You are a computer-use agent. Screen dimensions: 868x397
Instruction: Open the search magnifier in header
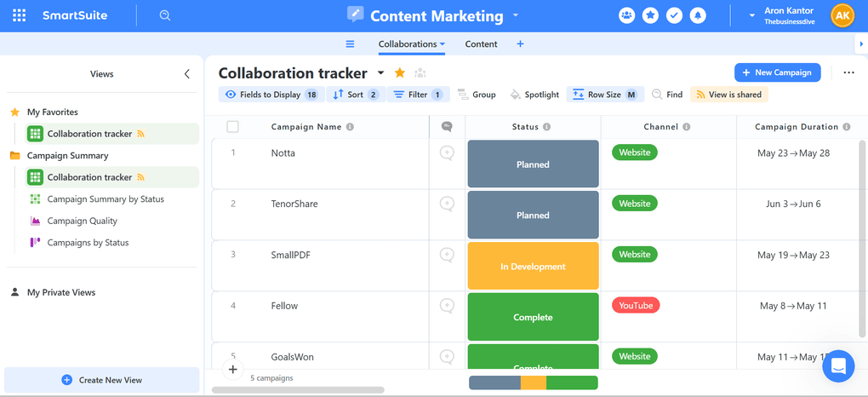(x=164, y=15)
